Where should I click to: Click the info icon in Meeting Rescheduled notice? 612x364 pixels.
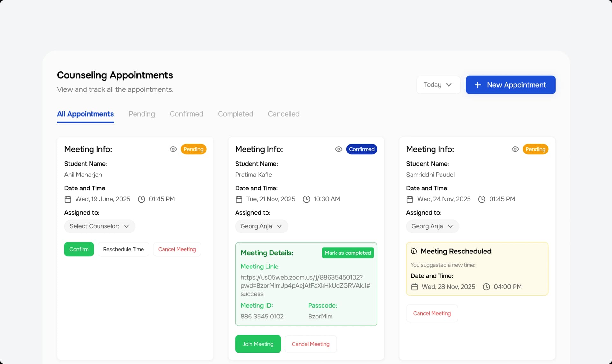click(413, 251)
